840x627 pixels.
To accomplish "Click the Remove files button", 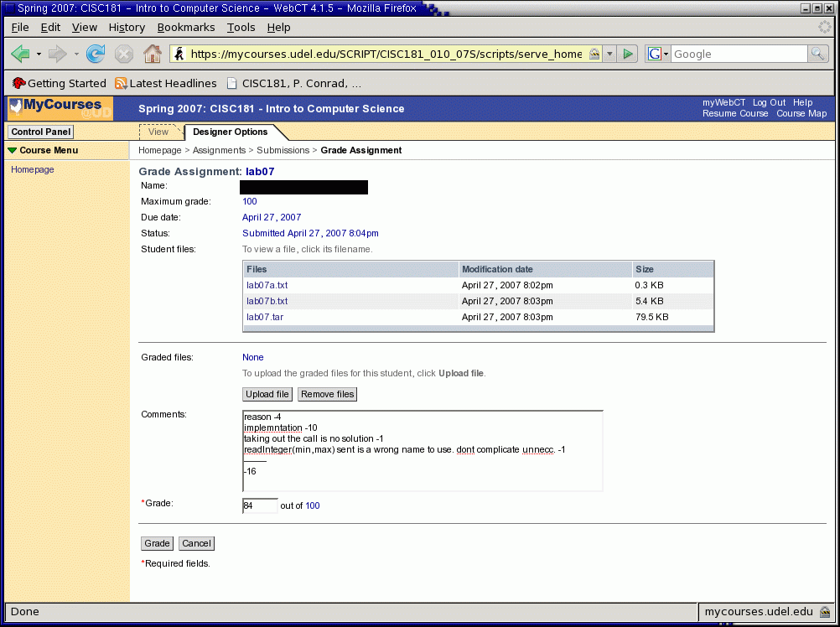I will pos(327,394).
